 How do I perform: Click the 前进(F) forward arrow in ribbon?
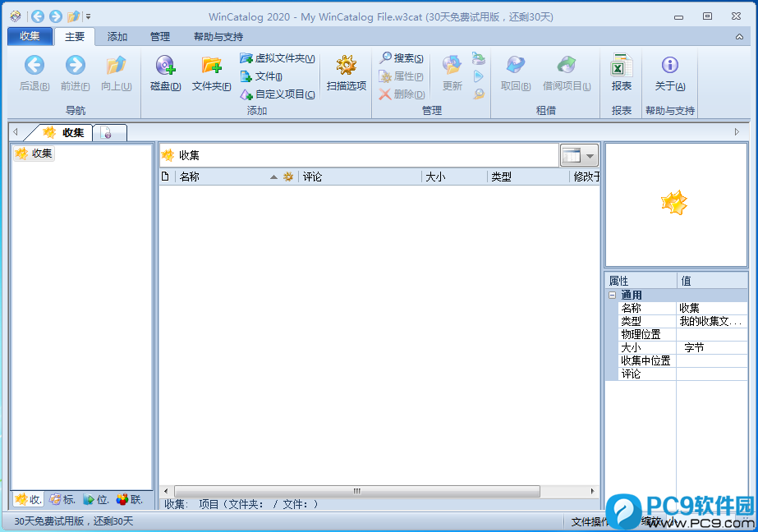[x=75, y=73]
